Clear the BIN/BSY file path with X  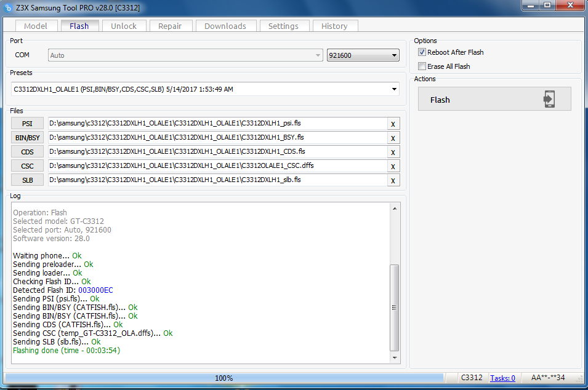pyautogui.click(x=393, y=138)
